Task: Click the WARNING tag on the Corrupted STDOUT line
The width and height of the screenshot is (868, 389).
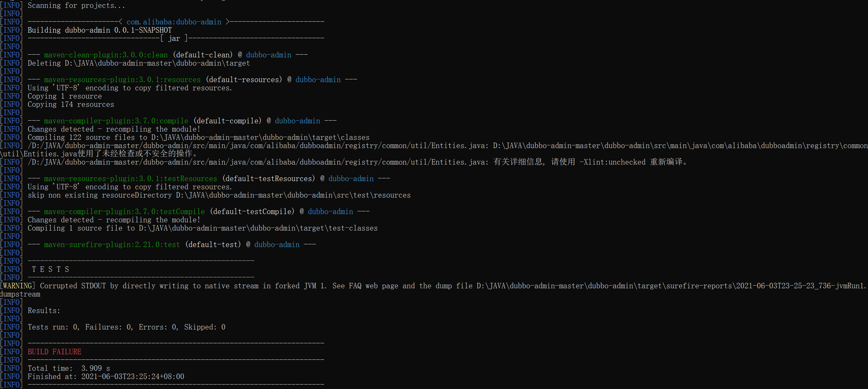Action: (18, 286)
